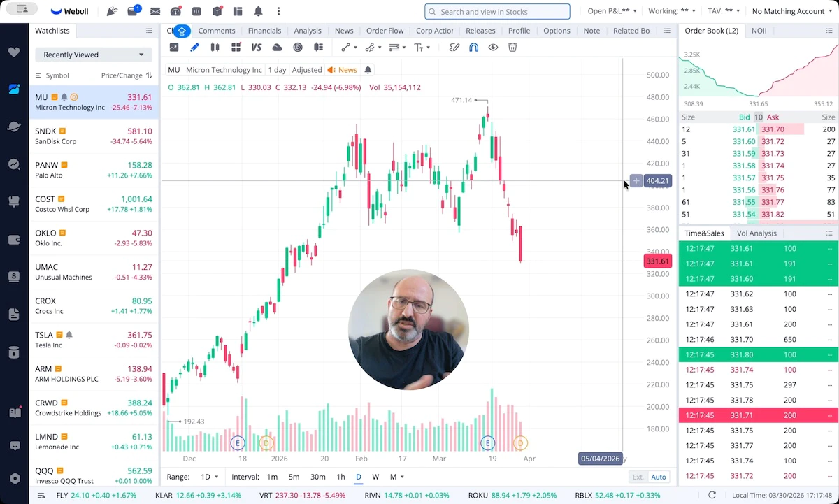Open the planet explore icon in left sidebar
Viewport: 839px width, 504px height.
(x=14, y=127)
